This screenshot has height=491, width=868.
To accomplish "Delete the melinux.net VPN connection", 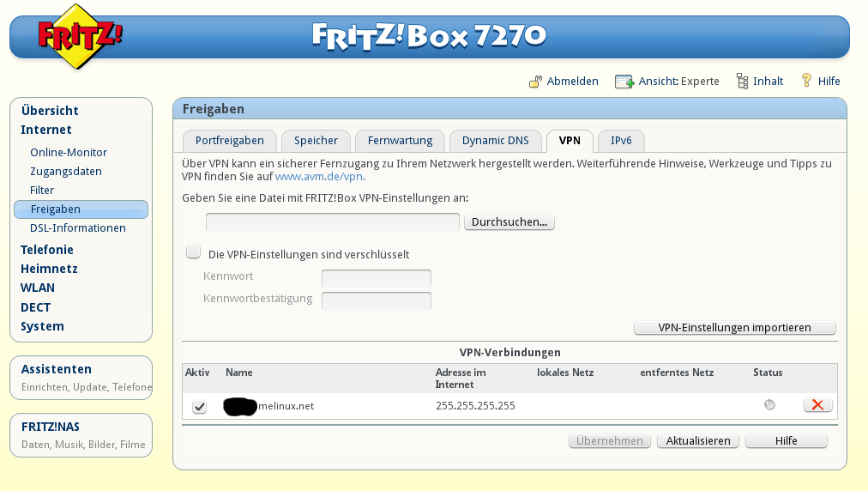I will click(x=817, y=405).
